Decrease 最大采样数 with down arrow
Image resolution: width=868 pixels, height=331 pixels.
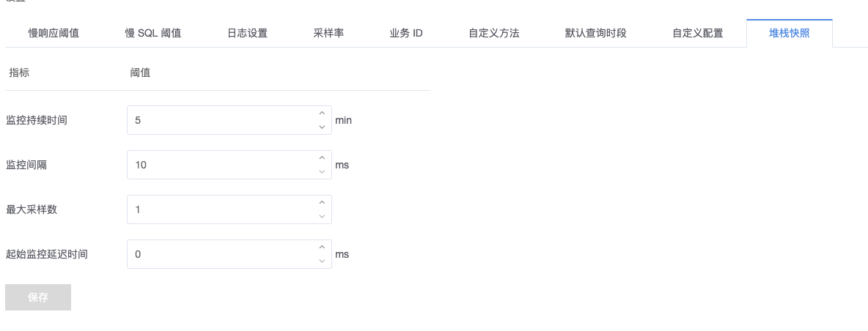pyautogui.click(x=321, y=217)
